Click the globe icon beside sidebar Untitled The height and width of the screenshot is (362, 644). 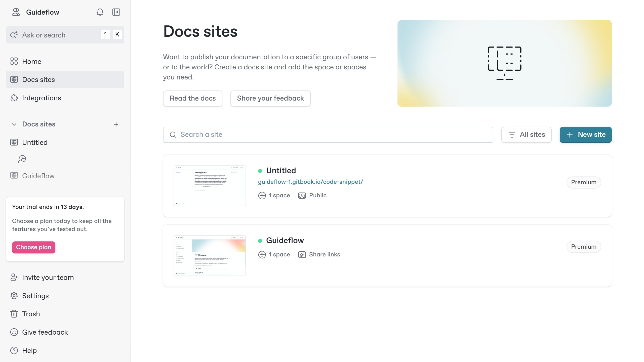(14, 142)
